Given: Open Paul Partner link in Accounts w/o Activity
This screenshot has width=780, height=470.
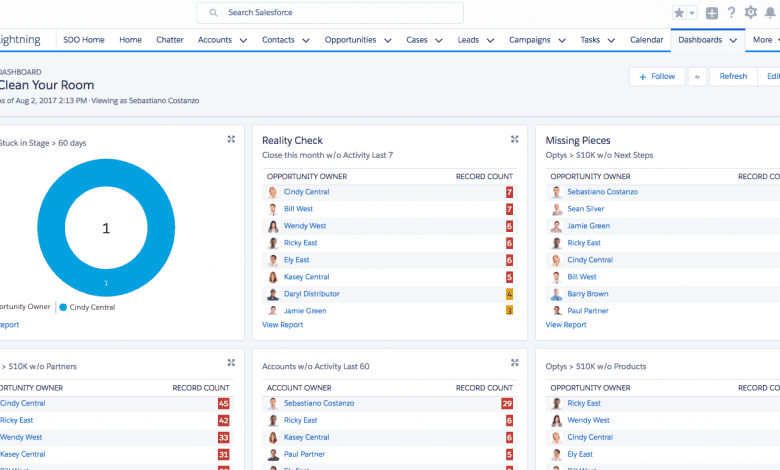Looking at the screenshot, I should (304, 454).
